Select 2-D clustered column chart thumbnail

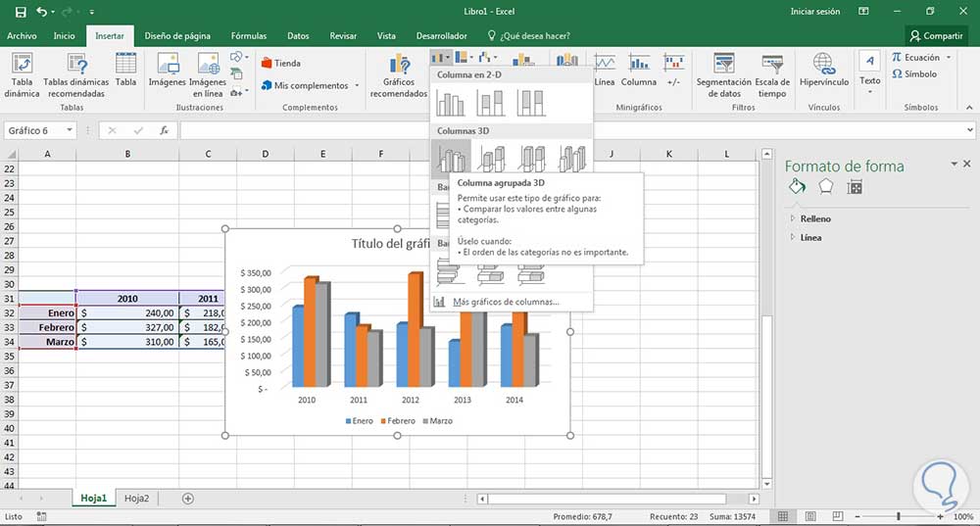pos(450,103)
